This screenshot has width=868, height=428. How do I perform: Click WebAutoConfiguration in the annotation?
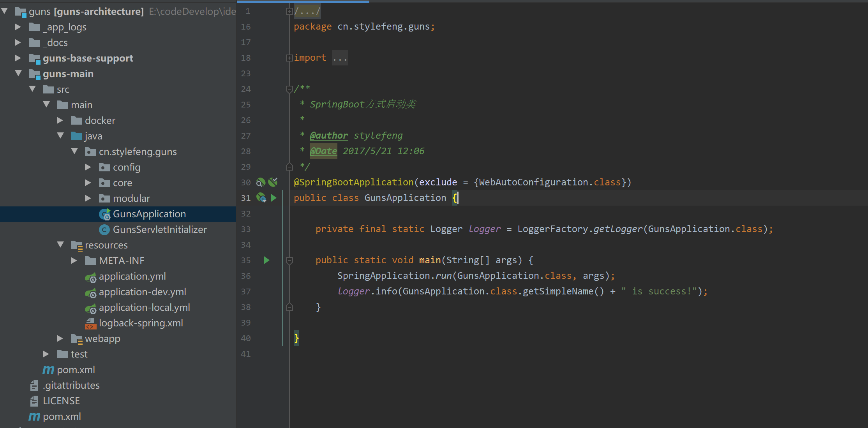(533, 182)
